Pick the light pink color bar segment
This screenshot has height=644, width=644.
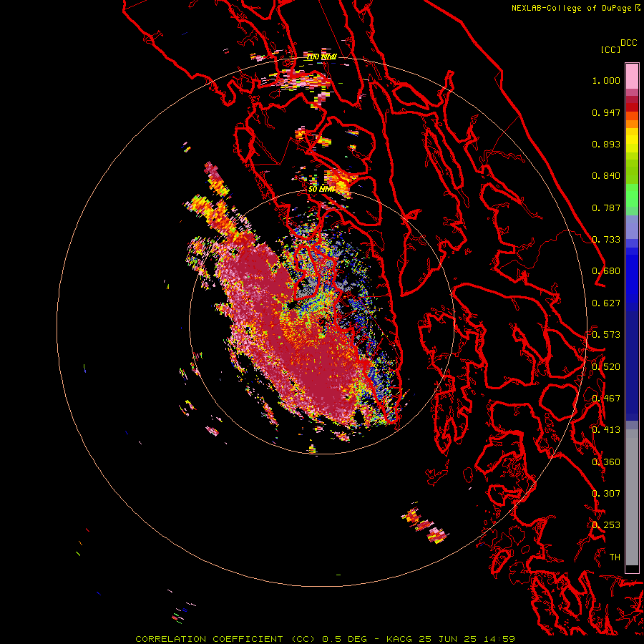tap(632, 76)
